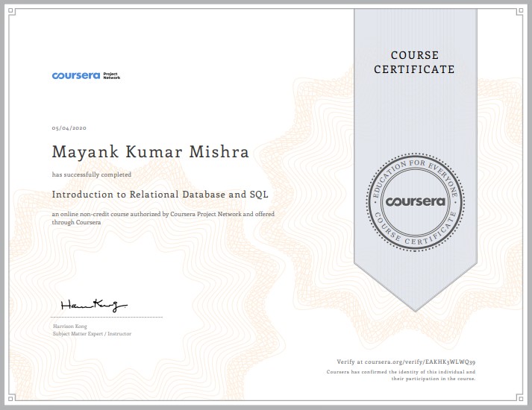This screenshot has height=410, width=532.
Task: Click the Harrison Kong handwritten signature
Action: (94, 305)
